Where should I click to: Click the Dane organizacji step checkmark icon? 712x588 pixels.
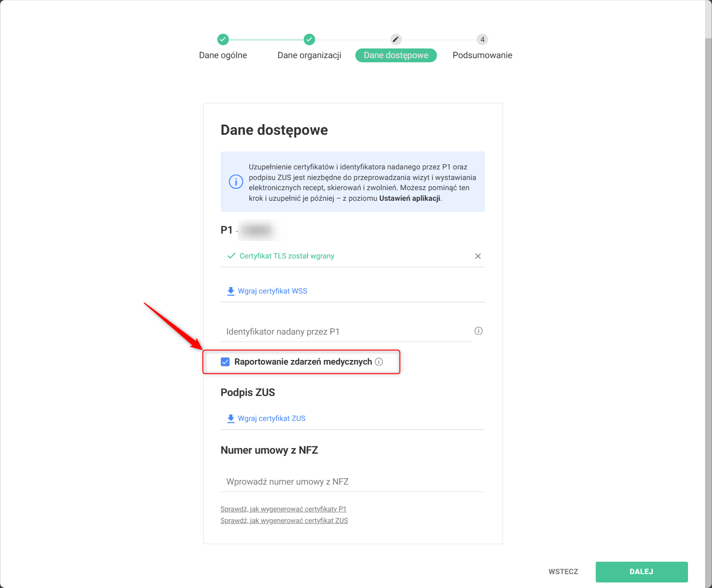point(309,40)
